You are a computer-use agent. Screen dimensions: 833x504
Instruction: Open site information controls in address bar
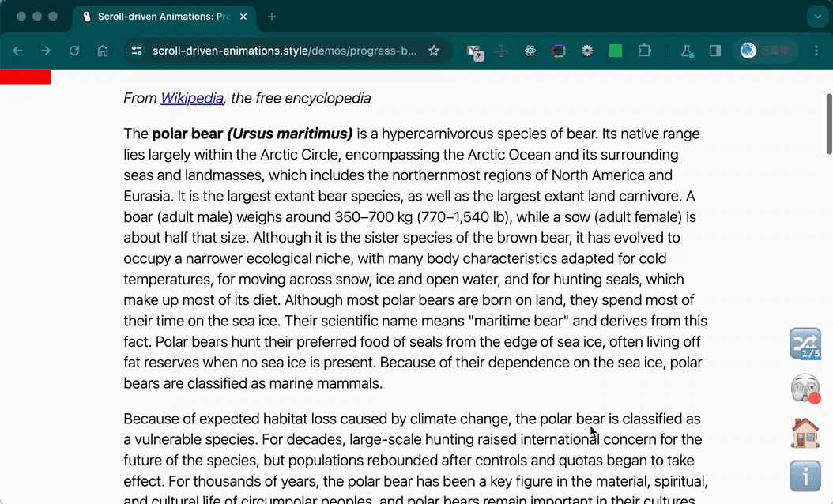click(x=137, y=51)
